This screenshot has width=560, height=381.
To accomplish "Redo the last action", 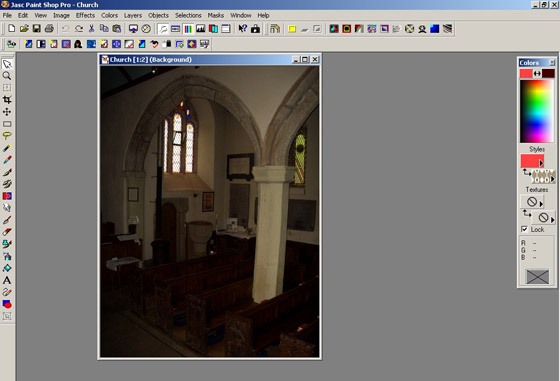I will (79, 29).
